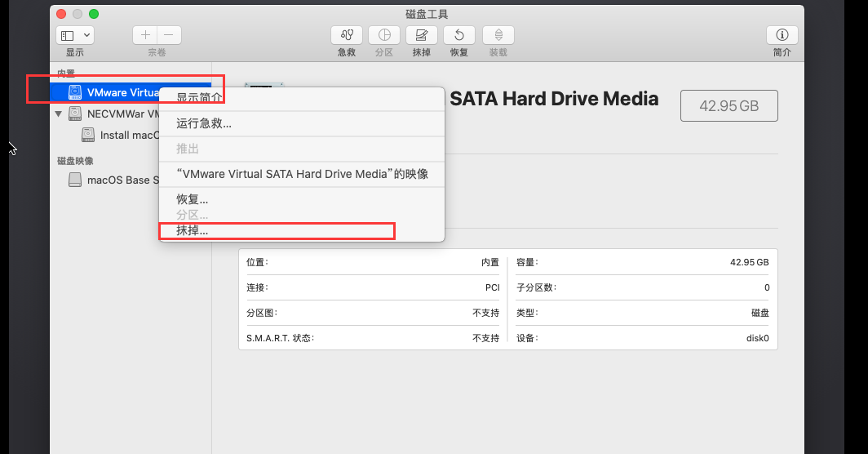Click the remove volume minus button
Viewport: 868px width, 454px height.
click(x=169, y=35)
